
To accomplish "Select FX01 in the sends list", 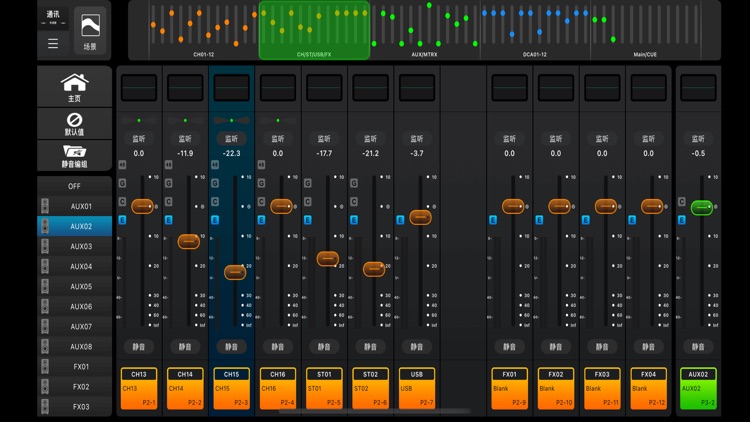I will (74, 366).
